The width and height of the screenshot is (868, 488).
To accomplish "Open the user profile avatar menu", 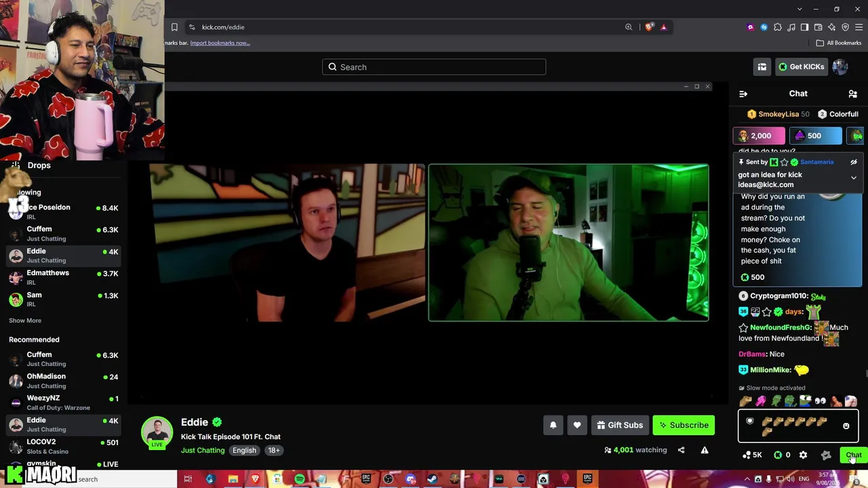I will click(x=840, y=66).
